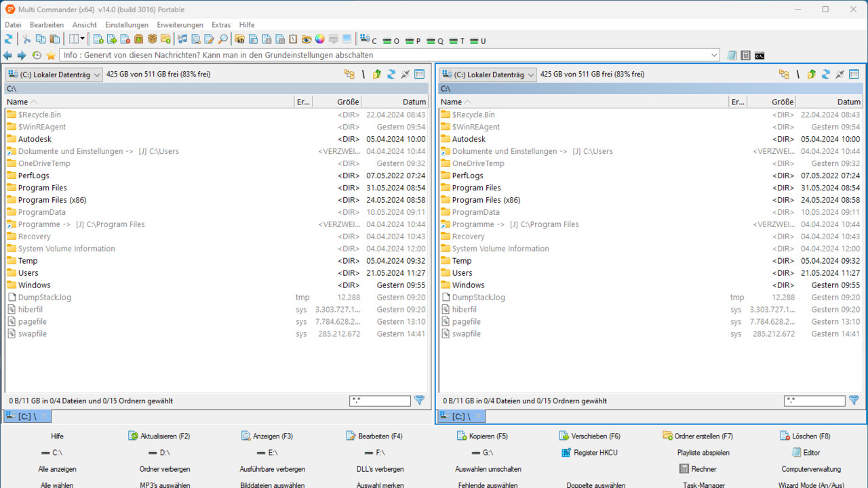Select the left panel [C:] \ tab

(27, 416)
